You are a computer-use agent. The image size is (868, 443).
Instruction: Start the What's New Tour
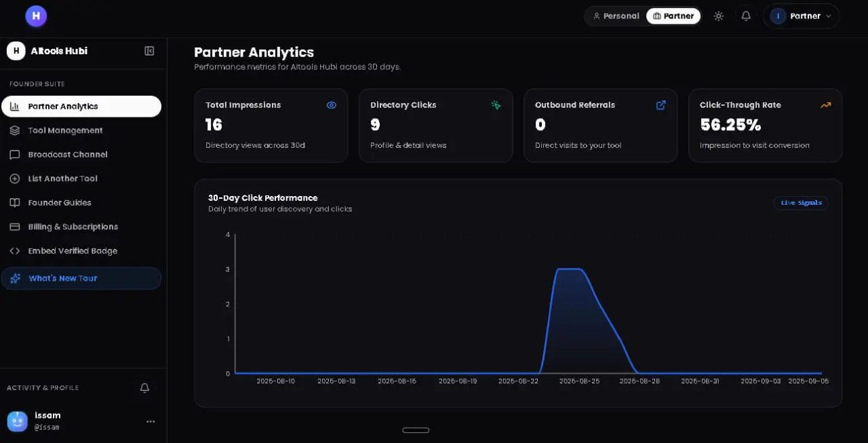coord(81,278)
